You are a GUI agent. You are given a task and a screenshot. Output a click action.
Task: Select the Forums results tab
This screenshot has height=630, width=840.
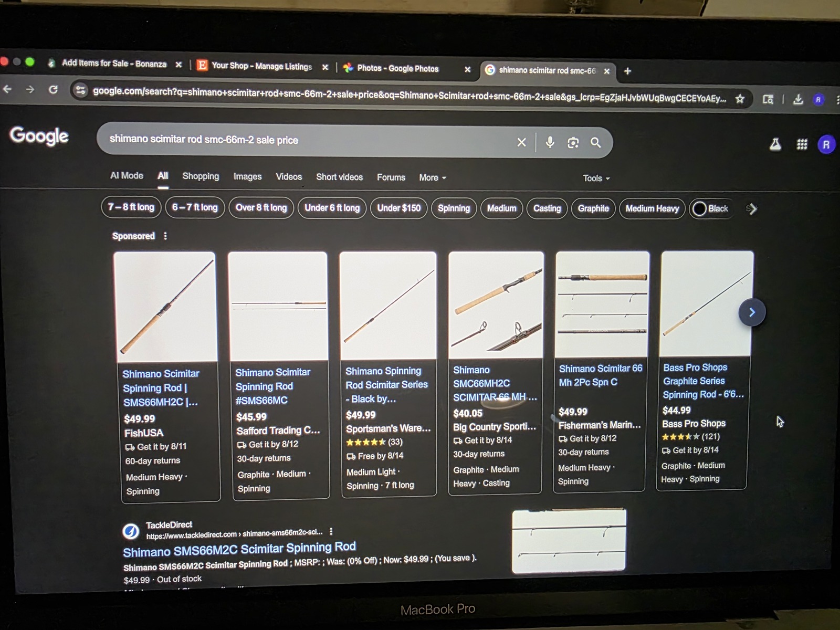(391, 178)
